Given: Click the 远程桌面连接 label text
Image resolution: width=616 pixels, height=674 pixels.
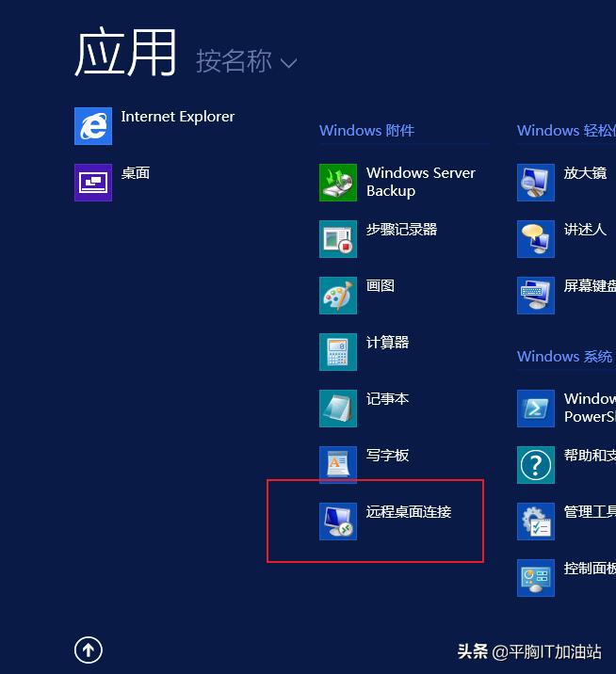Looking at the screenshot, I should point(409,512).
